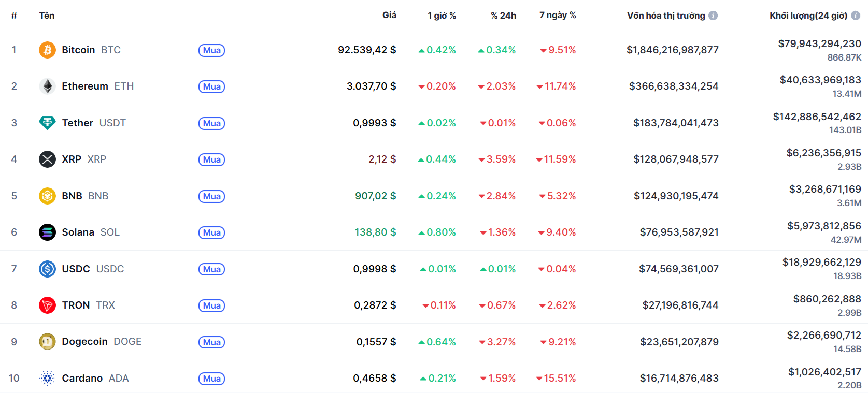Click the XRP coin logo icon
The width and height of the screenshot is (868, 393).
click(47, 159)
